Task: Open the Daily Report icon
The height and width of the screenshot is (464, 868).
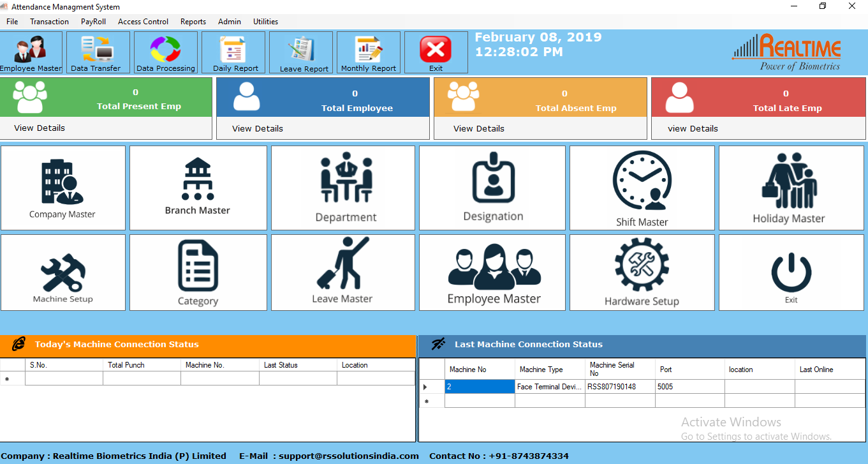Action: pos(233,52)
